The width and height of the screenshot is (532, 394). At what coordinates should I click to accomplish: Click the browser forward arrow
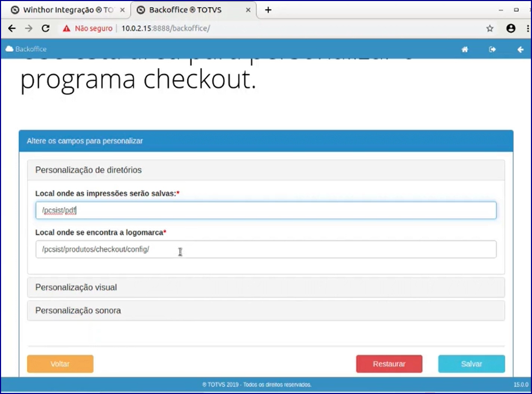pos(29,28)
